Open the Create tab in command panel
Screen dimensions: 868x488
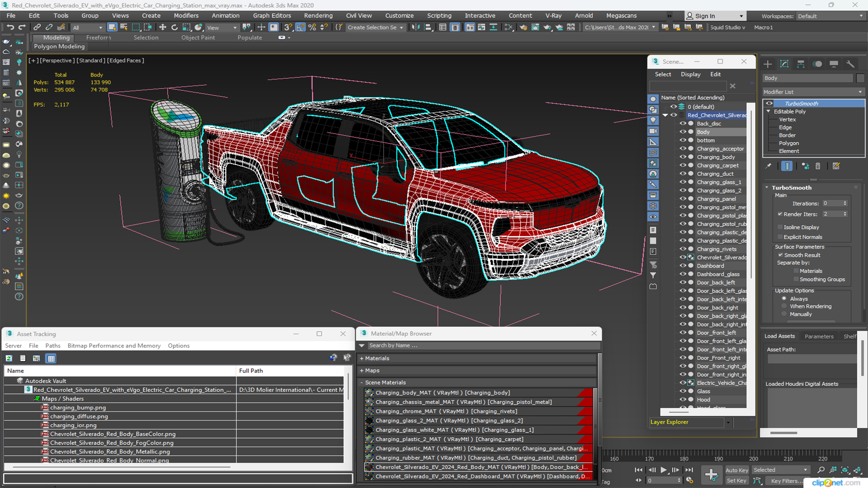[768, 64]
